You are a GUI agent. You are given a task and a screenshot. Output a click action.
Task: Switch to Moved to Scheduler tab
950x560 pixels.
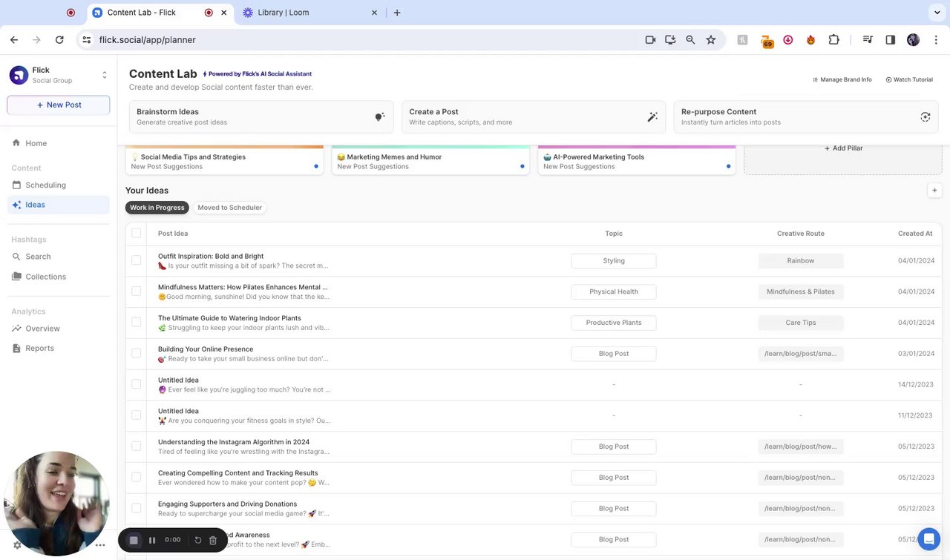pos(229,208)
